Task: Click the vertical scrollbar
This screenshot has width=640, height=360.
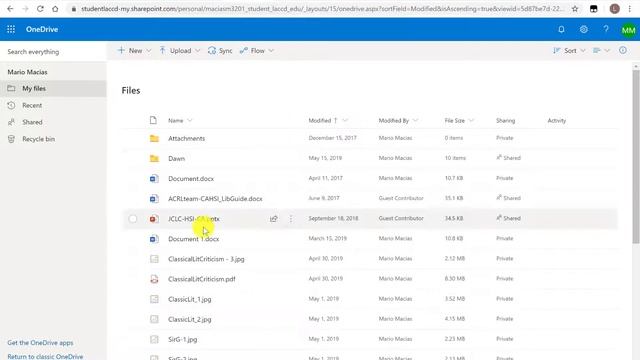Action: pyautogui.click(x=636, y=157)
